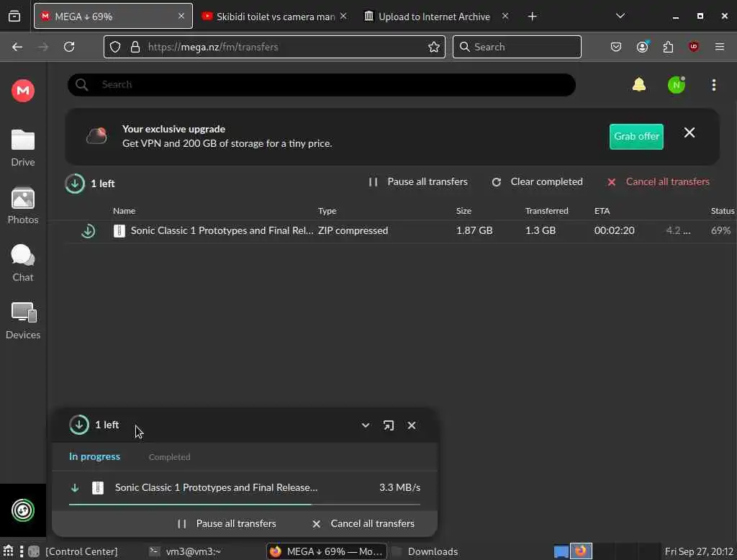Show site security lock information
The width and height of the screenshot is (737, 560).
pos(135,47)
